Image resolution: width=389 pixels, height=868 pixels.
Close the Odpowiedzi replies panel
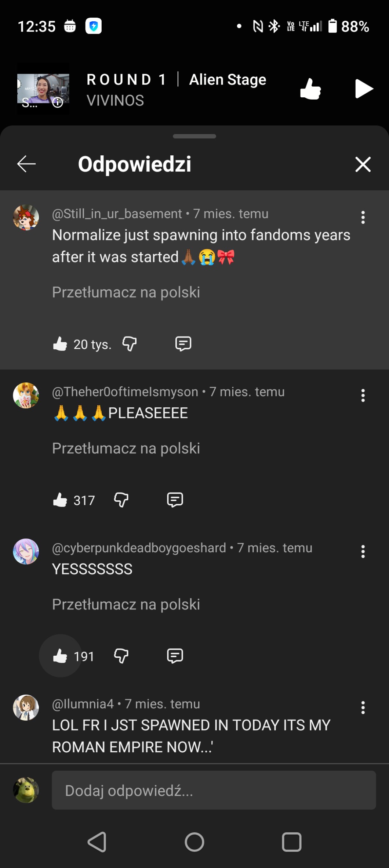pyautogui.click(x=363, y=164)
